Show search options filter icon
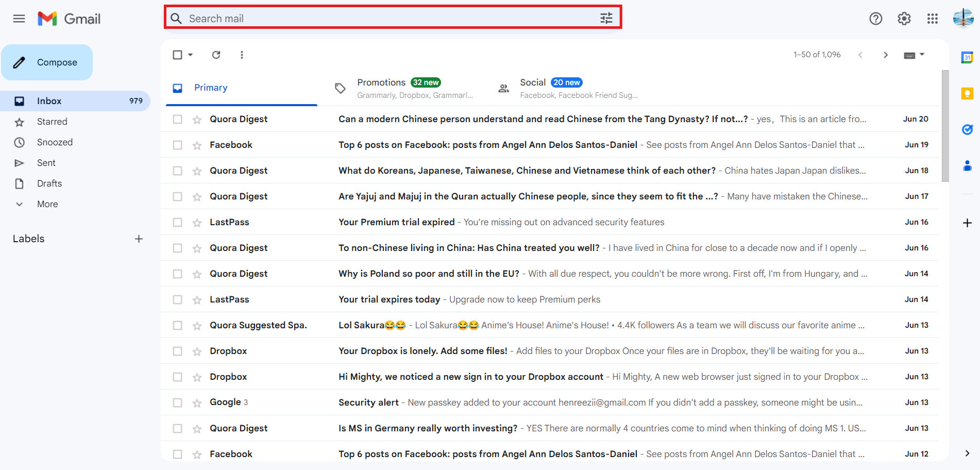The image size is (980, 470). click(x=606, y=19)
